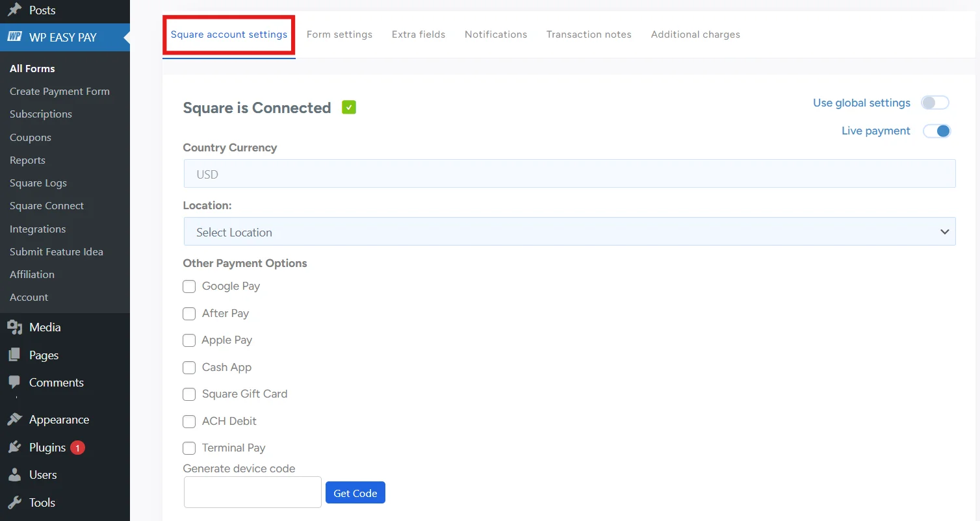The height and width of the screenshot is (521, 980).
Task: Click the Appearance brush icon
Action: (14, 420)
